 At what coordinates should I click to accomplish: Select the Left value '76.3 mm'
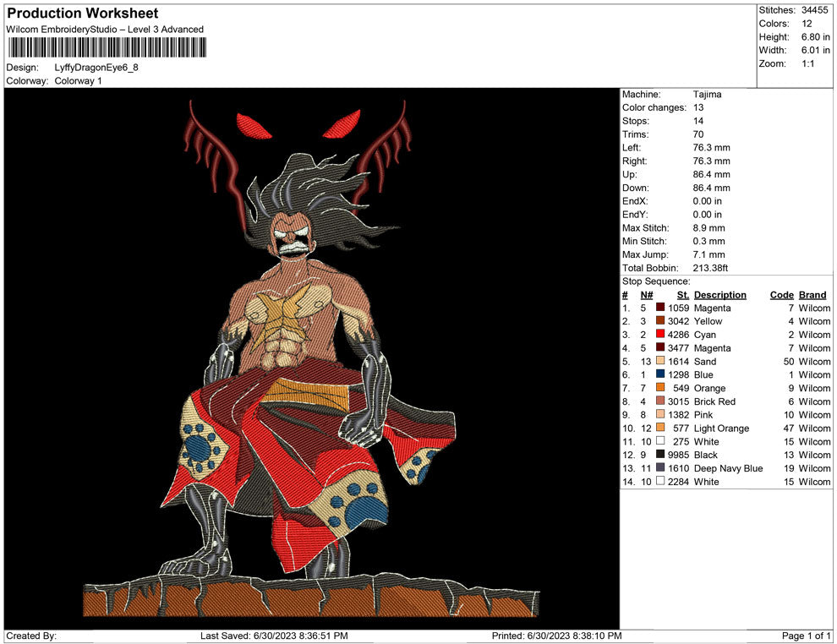coord(712,148)
